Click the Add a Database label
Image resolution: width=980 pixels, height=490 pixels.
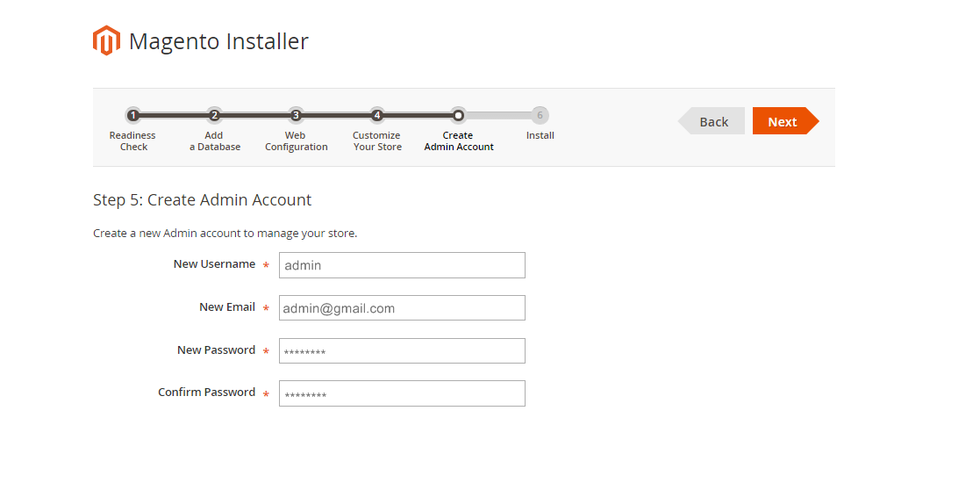pyautogui.click(x=214, y=141)
